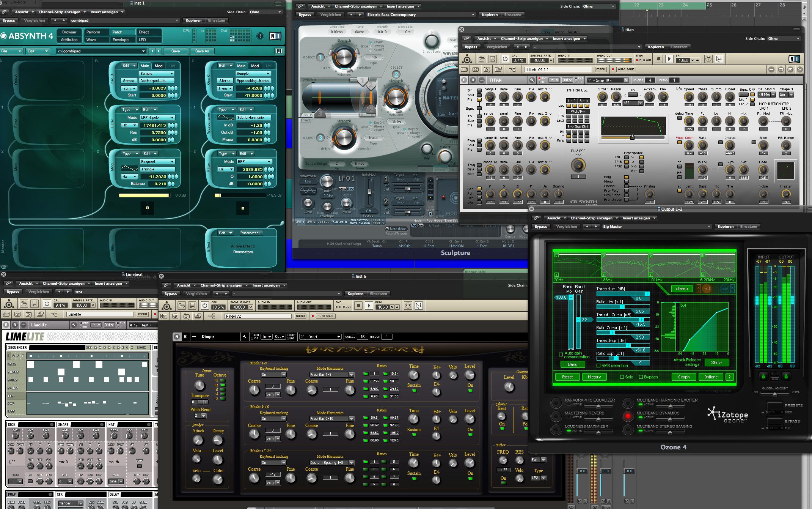The height and width of the screenshot is (509, 812).
Task: Enable RMS detection checkbox in Ozone
Action: click(x=598, y=366)
